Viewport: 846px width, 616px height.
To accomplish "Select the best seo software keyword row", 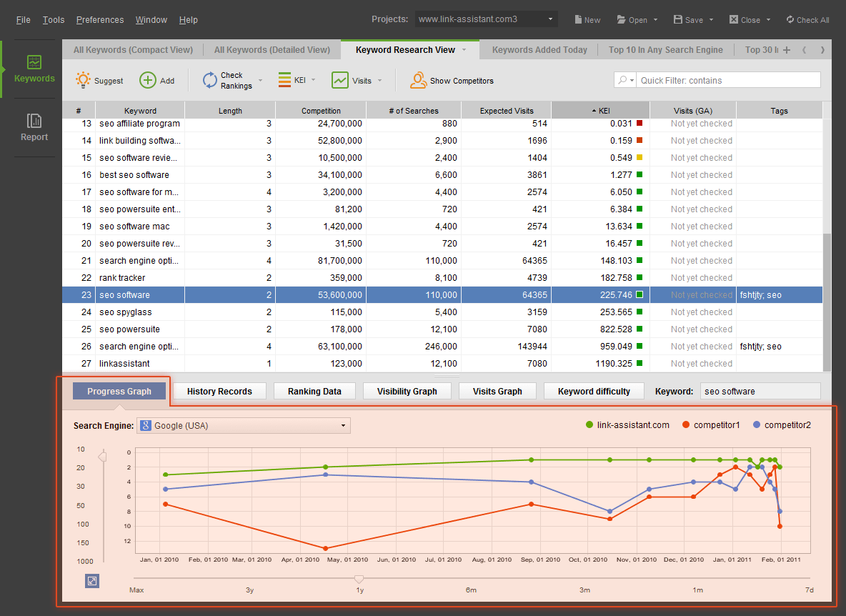I will [442, 175].
